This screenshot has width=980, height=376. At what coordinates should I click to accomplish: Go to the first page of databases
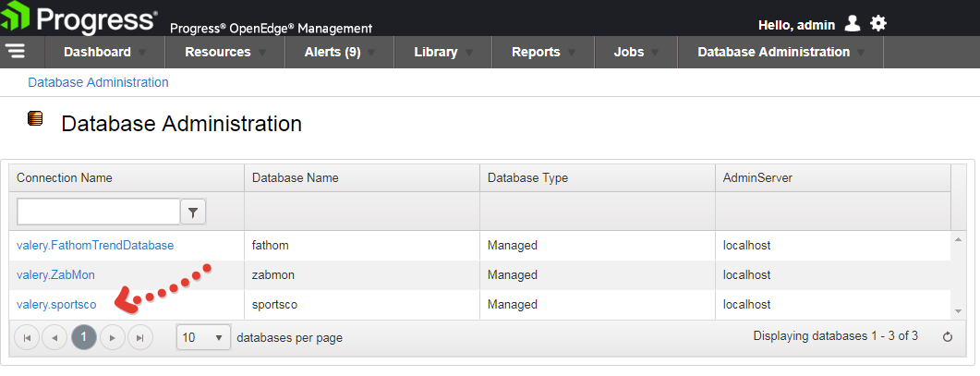pos(27,338)
